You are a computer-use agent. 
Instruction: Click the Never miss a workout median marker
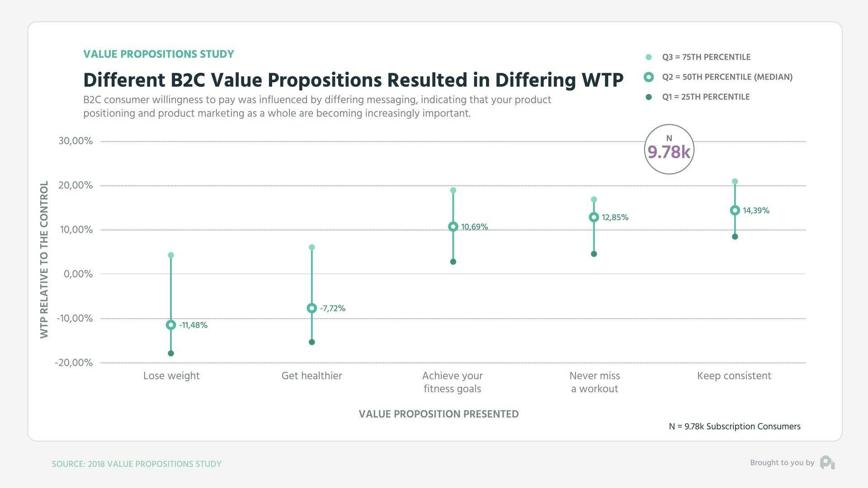[594, 217]
